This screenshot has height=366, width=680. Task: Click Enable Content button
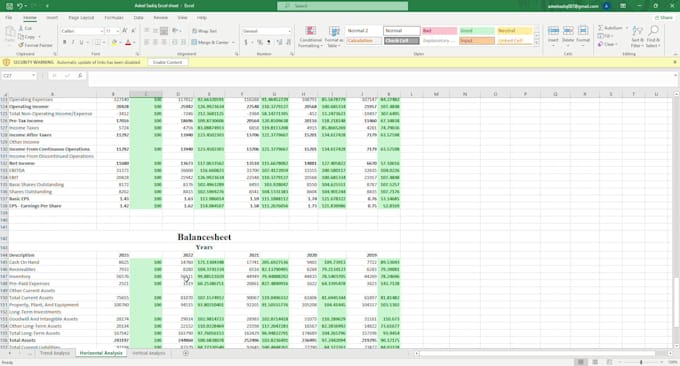[167, 62]
